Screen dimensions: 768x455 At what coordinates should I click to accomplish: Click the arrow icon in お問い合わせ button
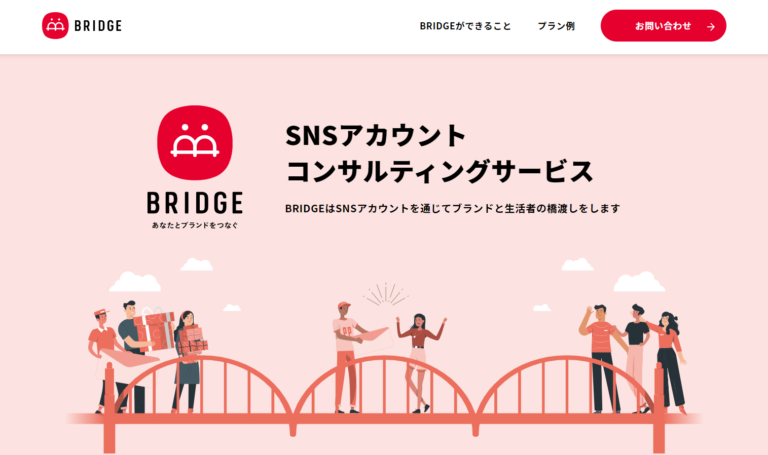pos(711,27)
